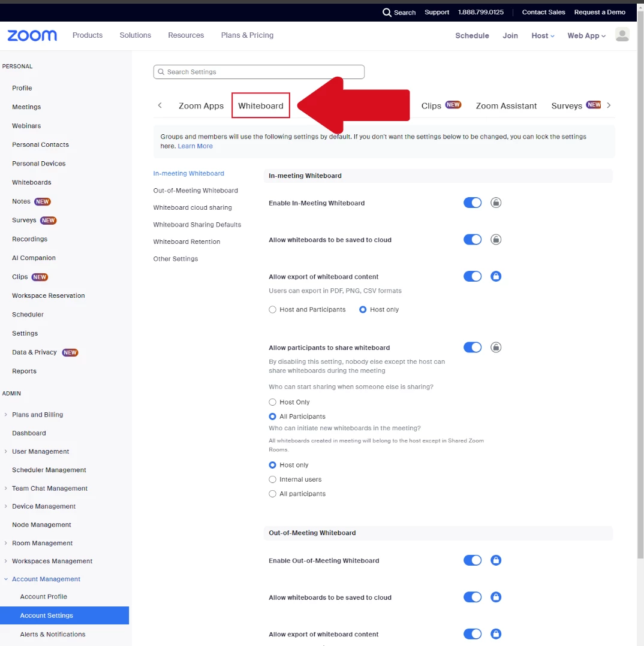Click Schedule in the header
Image resolution: width=644 pixels, height=646 pixels.
point(472,36)
